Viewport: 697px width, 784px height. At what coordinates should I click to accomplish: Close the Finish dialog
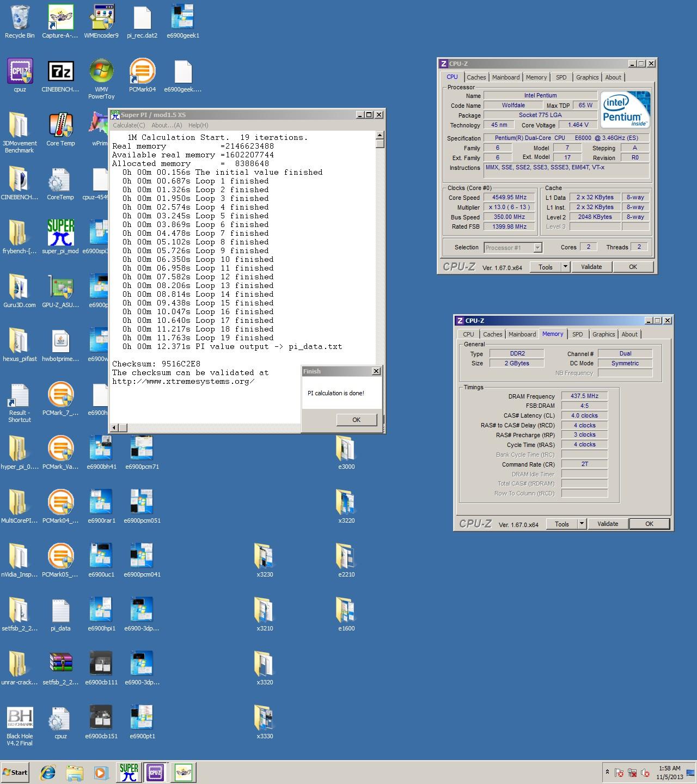[x=376, y=371]
